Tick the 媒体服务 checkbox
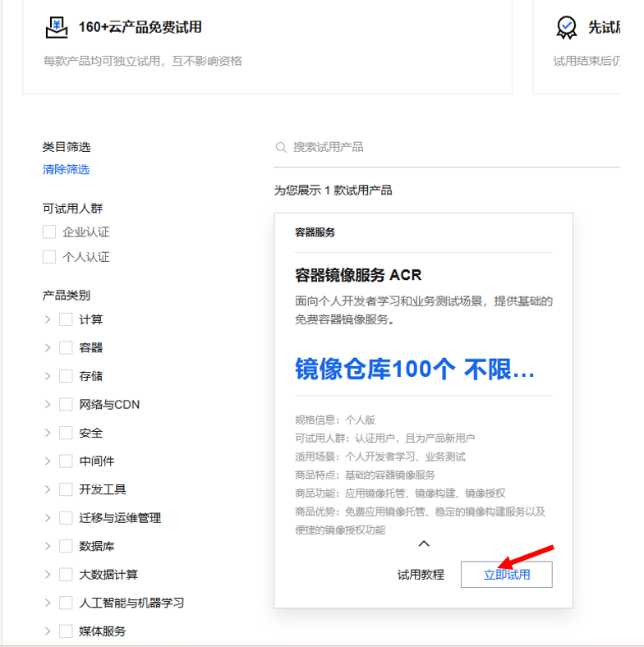The width and height of the screenshot is (644, 647). [66, 631]
